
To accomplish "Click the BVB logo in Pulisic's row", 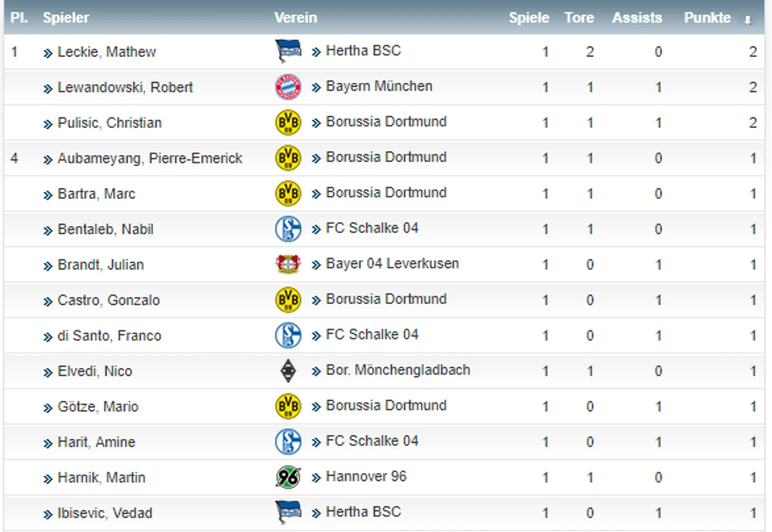I will point(288,123).
